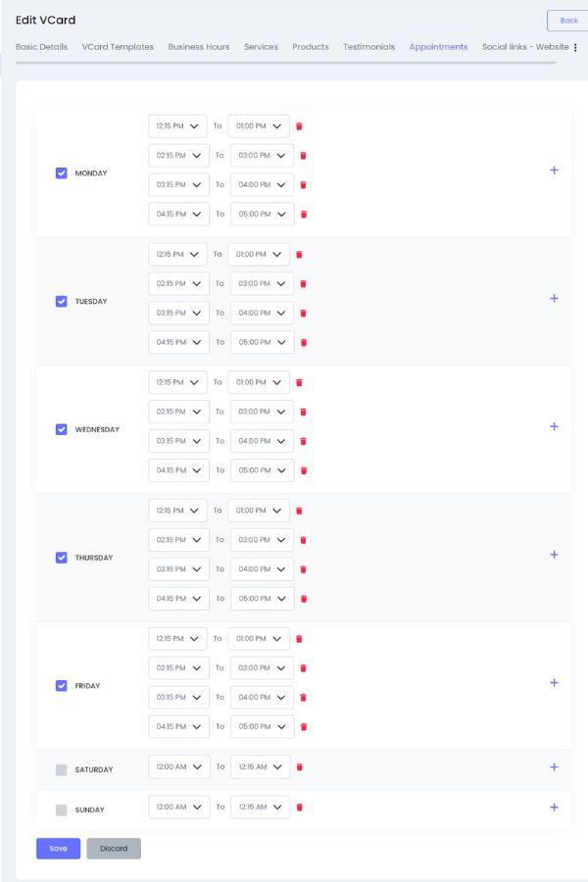Enable the Saturday checkbox
Screen dimensions: 588x882
click(x=61, y=769)
